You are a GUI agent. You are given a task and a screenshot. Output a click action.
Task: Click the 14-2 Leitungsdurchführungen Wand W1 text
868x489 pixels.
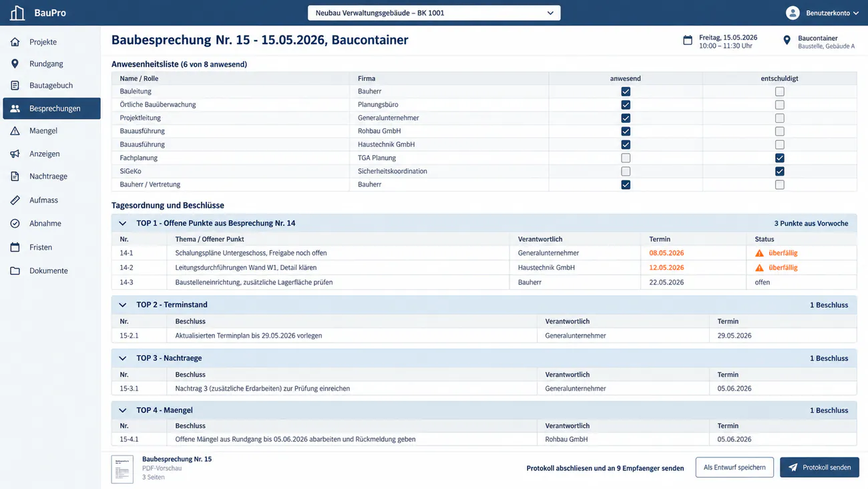pos(246,268)
